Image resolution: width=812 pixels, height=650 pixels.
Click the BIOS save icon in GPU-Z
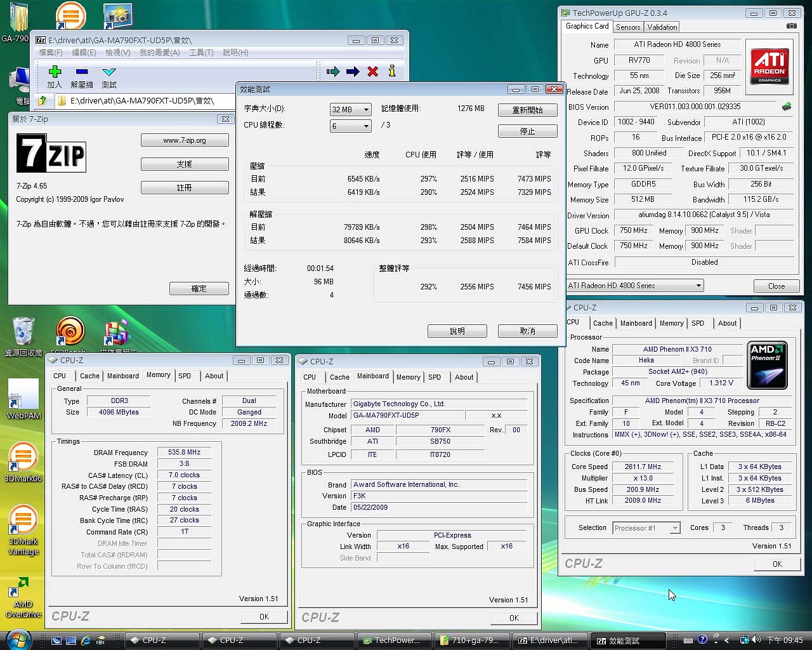pos(787,107)
